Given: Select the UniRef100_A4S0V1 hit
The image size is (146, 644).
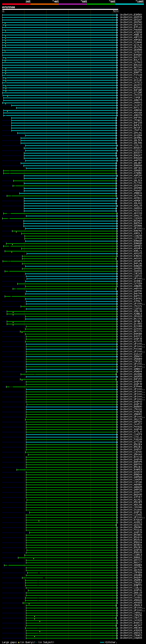Looking at the screenshot, I should point(131,259).
